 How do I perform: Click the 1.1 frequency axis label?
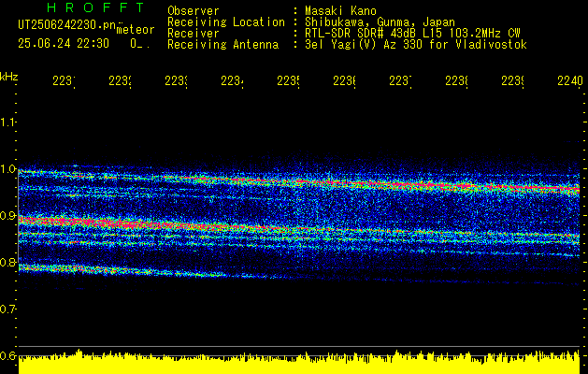(7, 122)
